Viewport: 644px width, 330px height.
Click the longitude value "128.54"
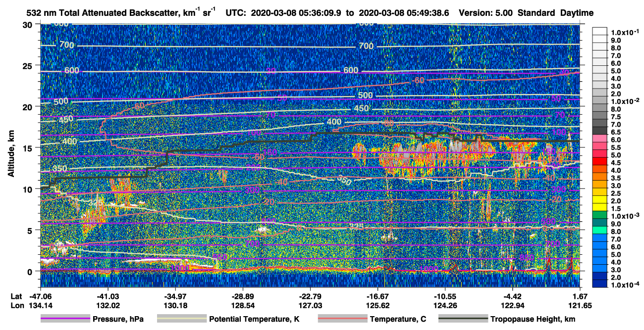(x=242, y=306)
